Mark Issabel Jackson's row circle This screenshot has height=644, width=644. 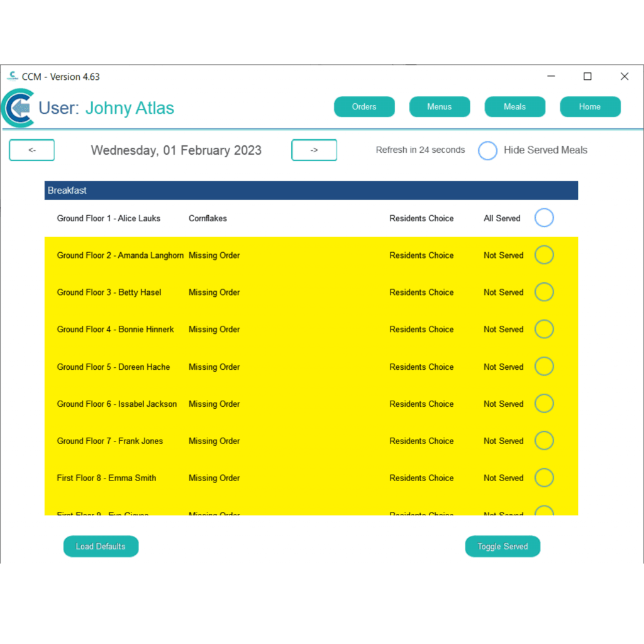click(x=544, y=404)
